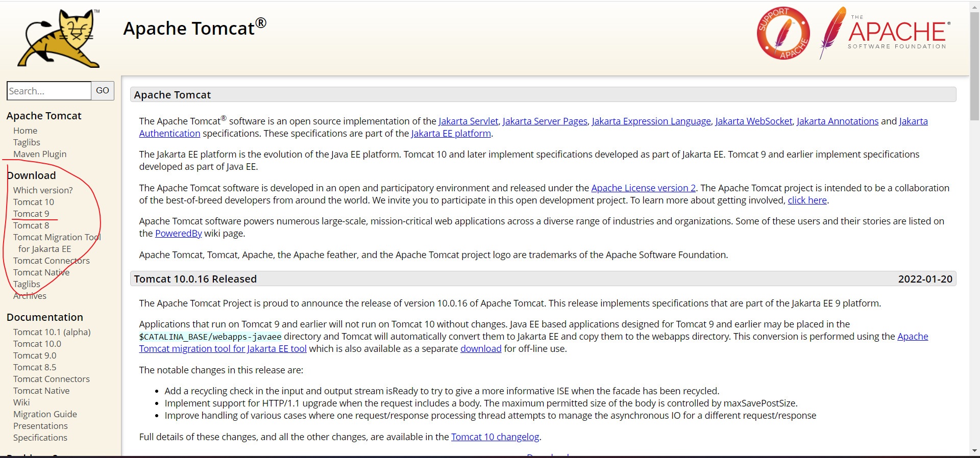The width and height of the screenshot is (980, 458).
Task: Open the Tomcat 10 download link
Action: click(x=34, y=202)
